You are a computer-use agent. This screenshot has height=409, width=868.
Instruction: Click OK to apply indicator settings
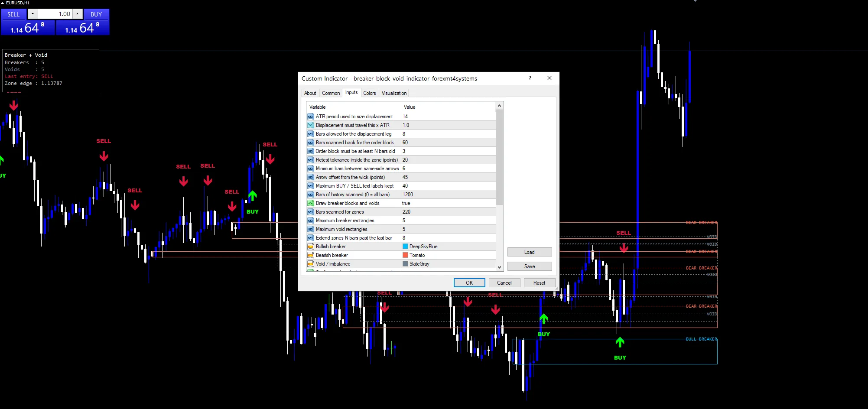[x=469, y=283]
